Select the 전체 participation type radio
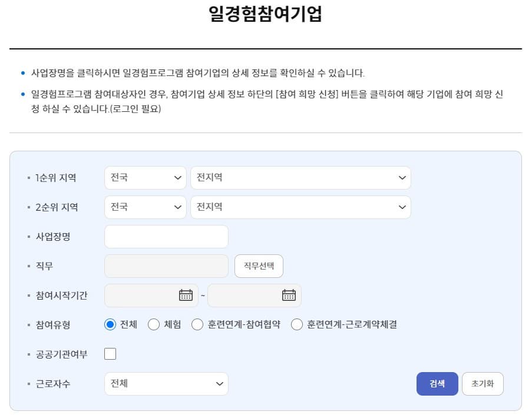This screenshot has height=418, width=532. coord(110,324)
